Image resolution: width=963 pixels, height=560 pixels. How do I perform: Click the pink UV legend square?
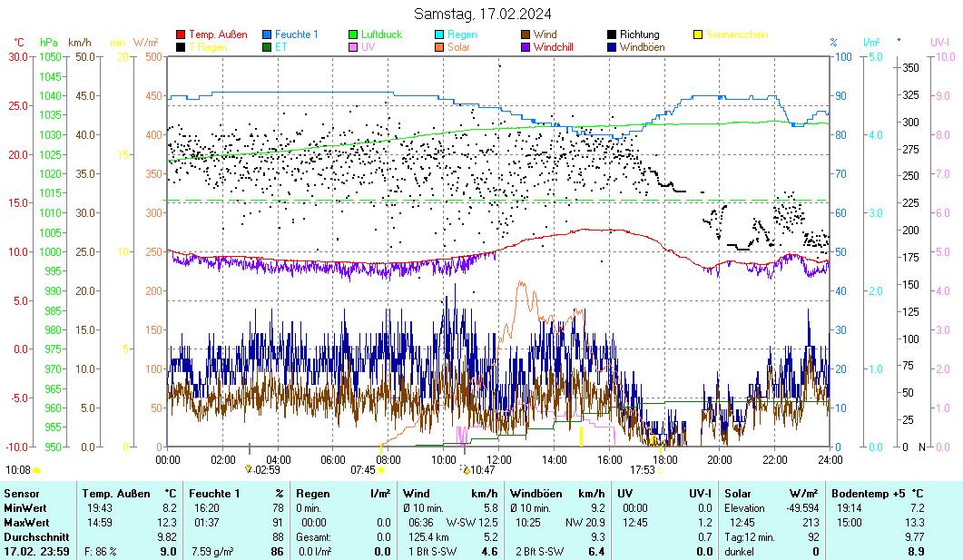(353, 46)
